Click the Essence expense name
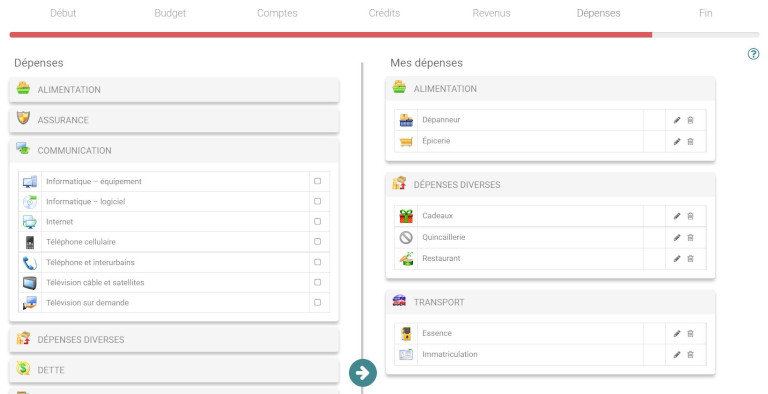The width and height of the screenshot is (768, 394). coord(437,333)
